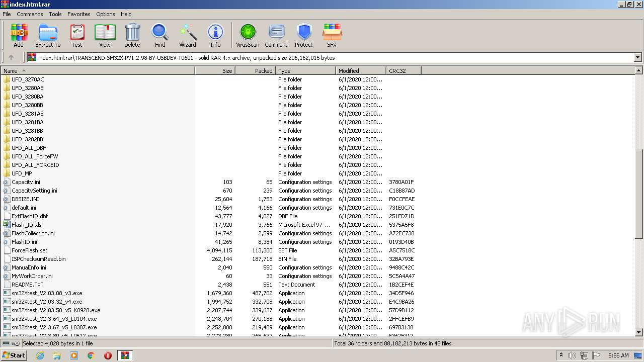The height and width of the screenshot is (362, 644).
Task: Launch the Wizard tool
Action: pos(188,36)
